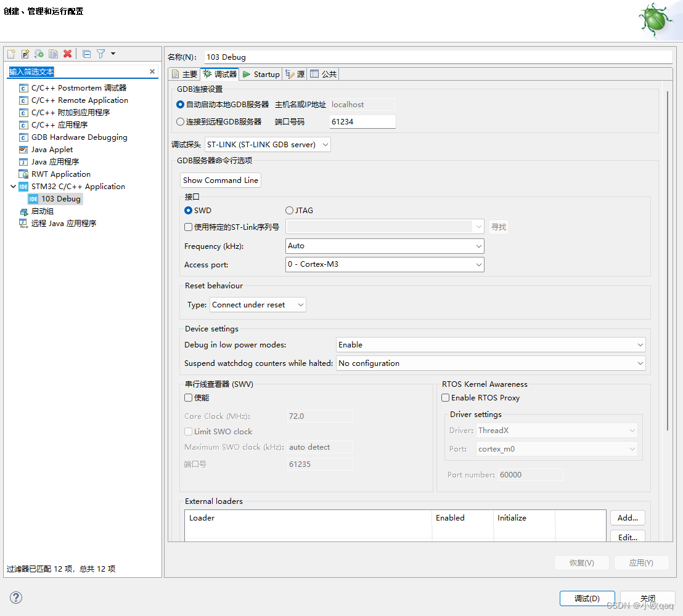This screenshot has height=616, width=683.
Task: Click the help question mark icon
Action: 15,597
